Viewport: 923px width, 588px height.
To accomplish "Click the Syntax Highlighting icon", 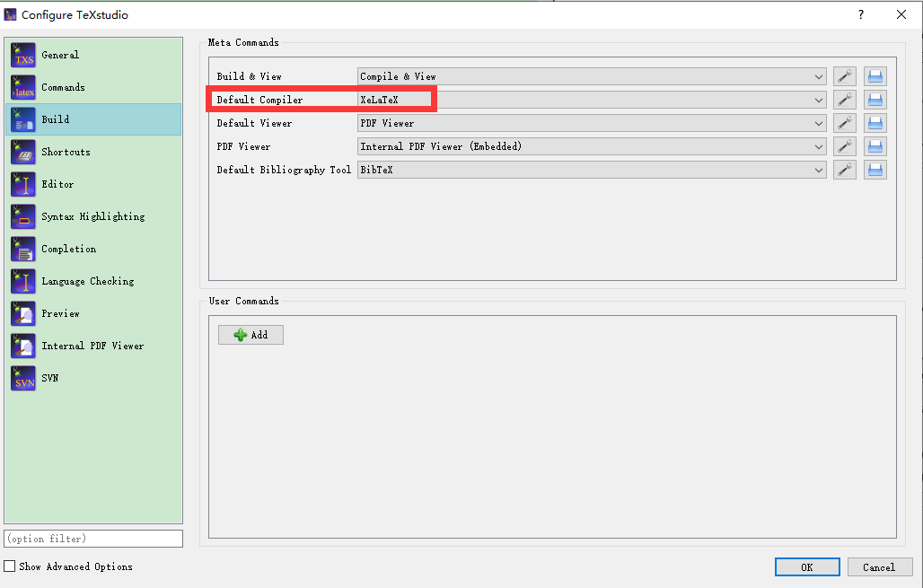I will pos(23,216).
